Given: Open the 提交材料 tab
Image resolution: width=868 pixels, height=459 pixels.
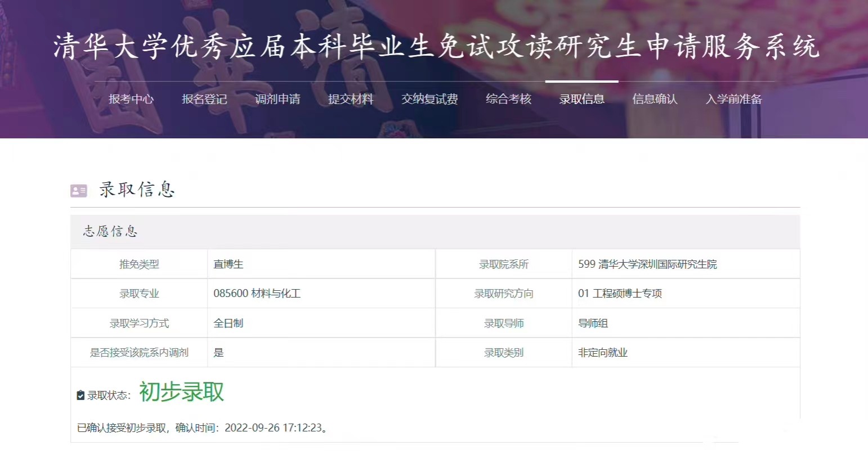Looking at the screenshot, I should [x=351, y=99].
